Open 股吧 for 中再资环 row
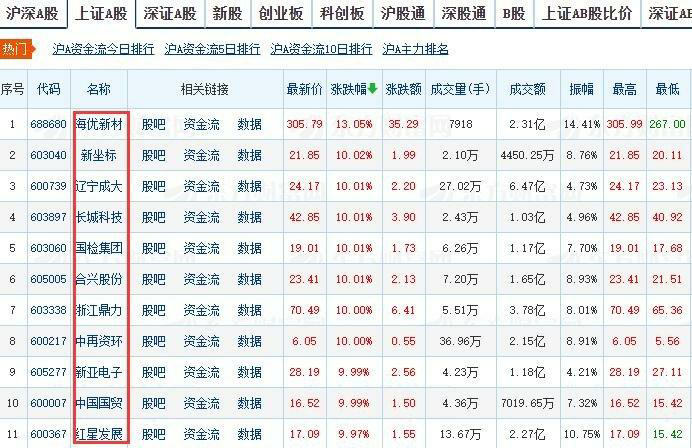Screen dimensions: 692x448 pyautogui.click(x=154, y=341)
